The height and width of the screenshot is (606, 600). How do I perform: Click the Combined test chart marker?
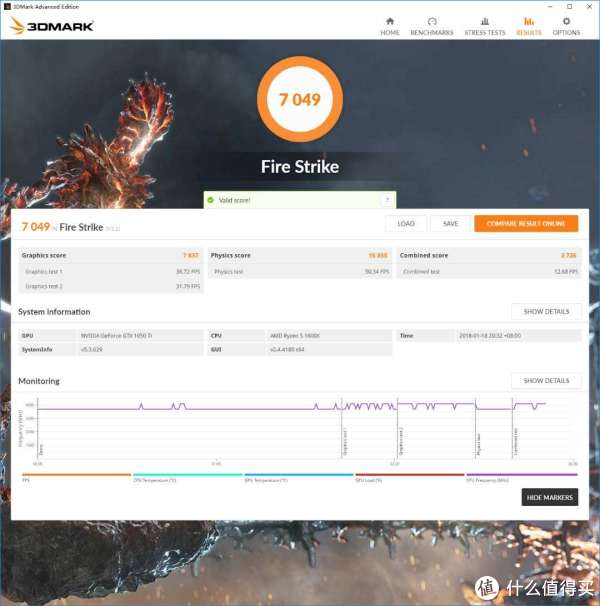coord(515,442)
